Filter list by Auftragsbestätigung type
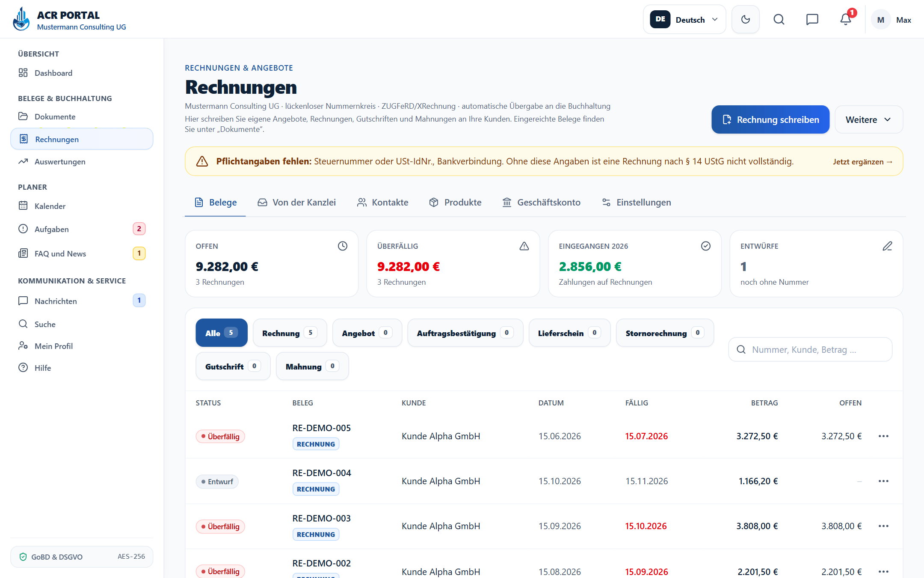The width and height of the screenshot is (924, 578). [x=465, y=333]
